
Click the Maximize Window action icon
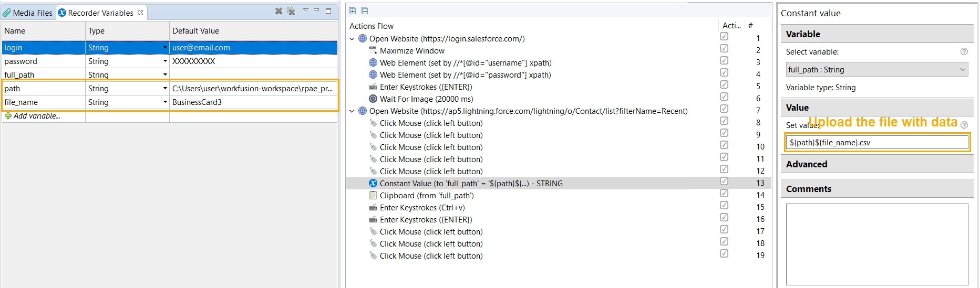click(x=373, y=50)
